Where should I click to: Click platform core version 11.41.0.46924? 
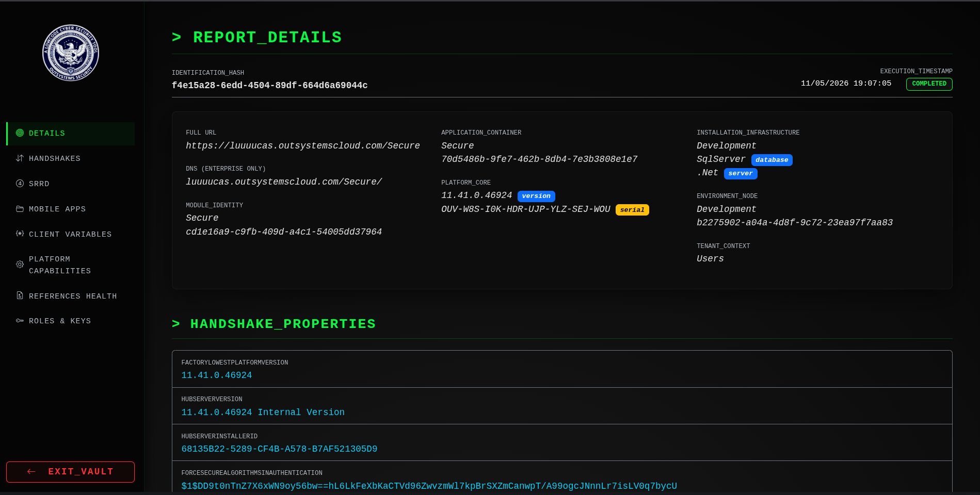[476, 195]
